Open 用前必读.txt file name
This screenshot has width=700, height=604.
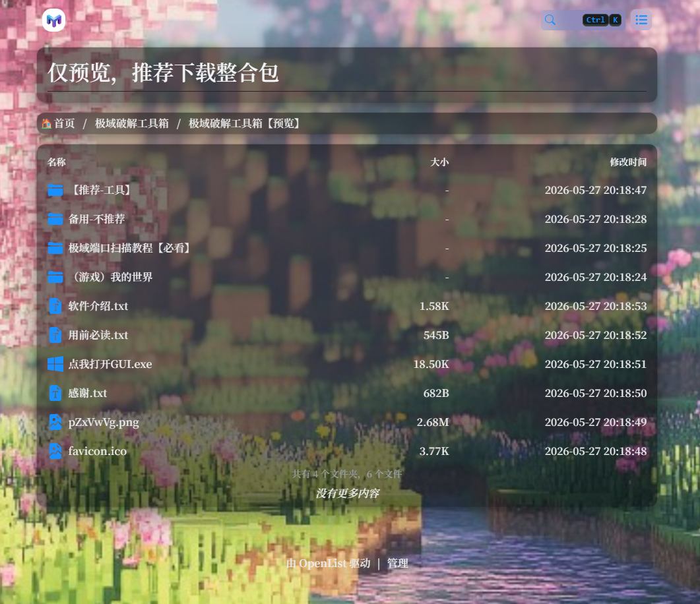pyautogui.click(x=98, y=335)
